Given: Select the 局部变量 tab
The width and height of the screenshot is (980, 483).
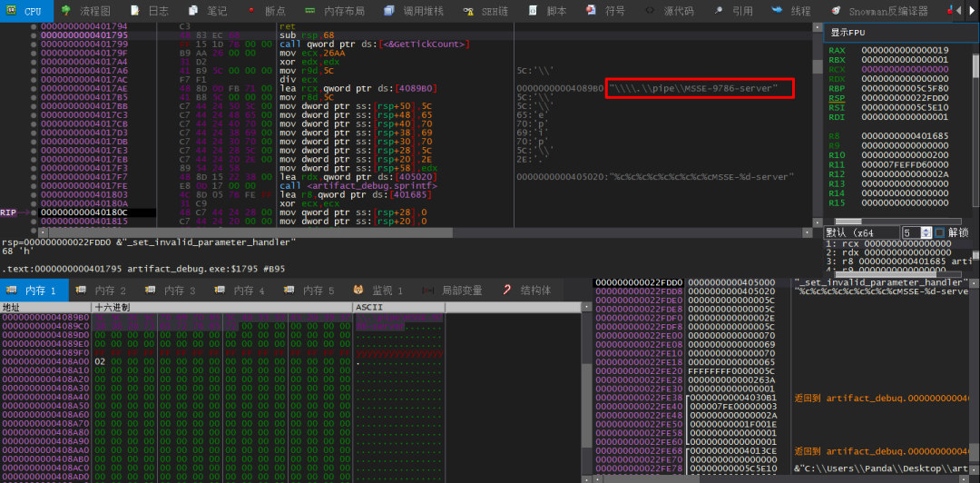Looking at the screenshot, I should point(461,291).
